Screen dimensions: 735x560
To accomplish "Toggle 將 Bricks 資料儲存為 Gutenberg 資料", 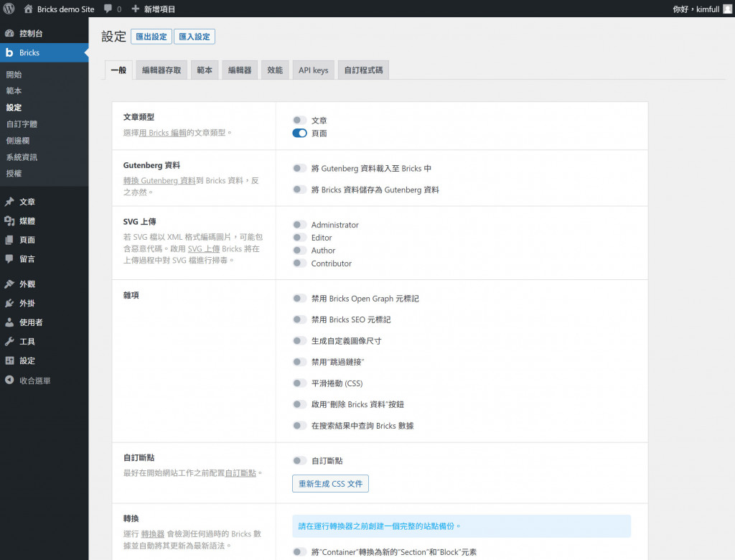I will pyautogui.click(x=299, y=190).
